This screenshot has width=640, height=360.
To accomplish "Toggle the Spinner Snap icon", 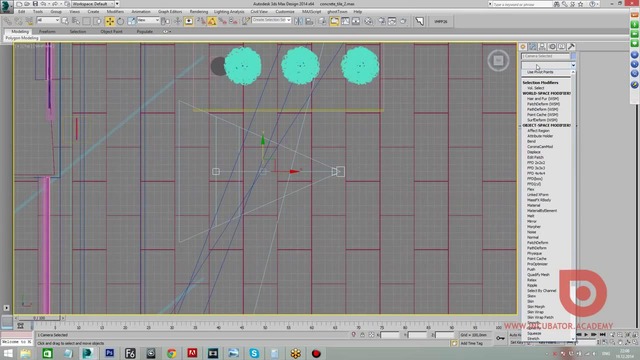I will click(233, 21).
